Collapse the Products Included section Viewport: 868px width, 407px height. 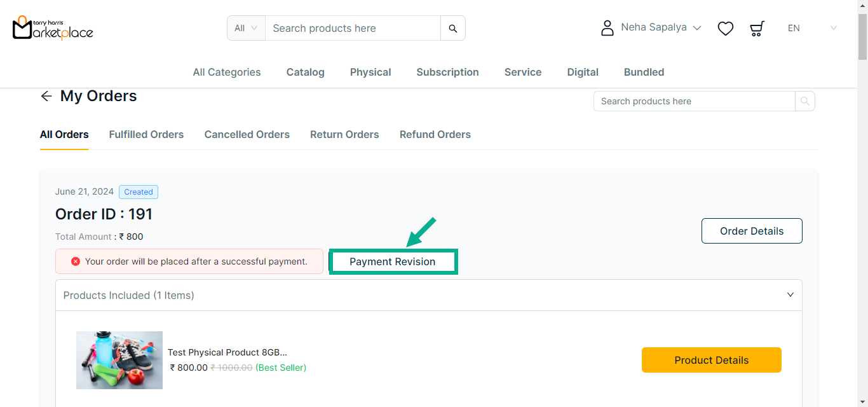click(x=790, y=295)
